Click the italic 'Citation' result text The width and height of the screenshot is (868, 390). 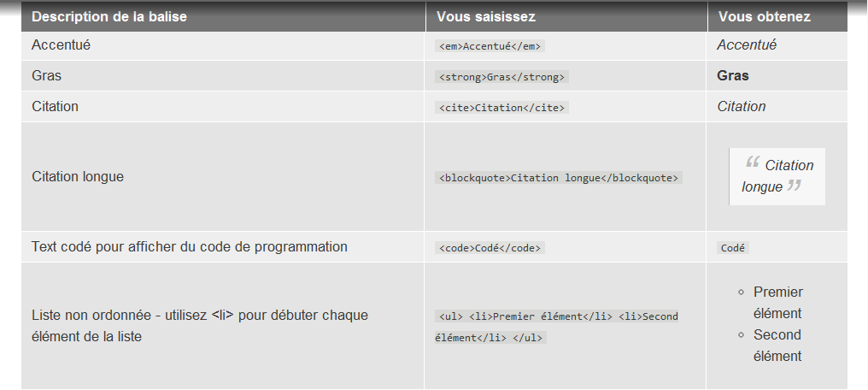pos(741,107)
